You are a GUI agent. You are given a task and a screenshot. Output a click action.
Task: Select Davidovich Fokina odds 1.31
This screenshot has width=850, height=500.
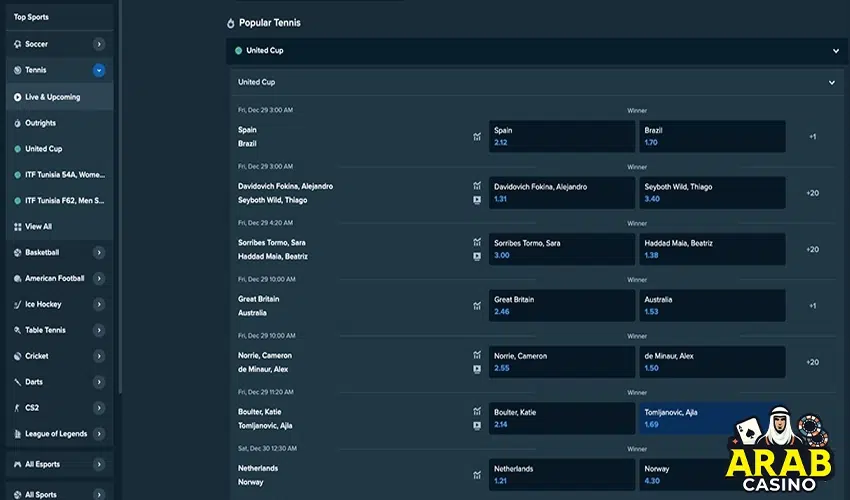[562, 193]
